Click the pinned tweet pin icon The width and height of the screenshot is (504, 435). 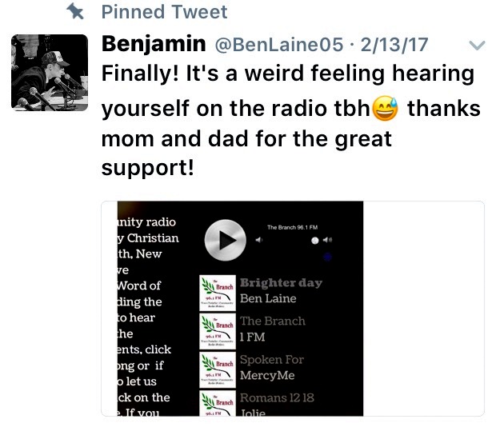75,11
